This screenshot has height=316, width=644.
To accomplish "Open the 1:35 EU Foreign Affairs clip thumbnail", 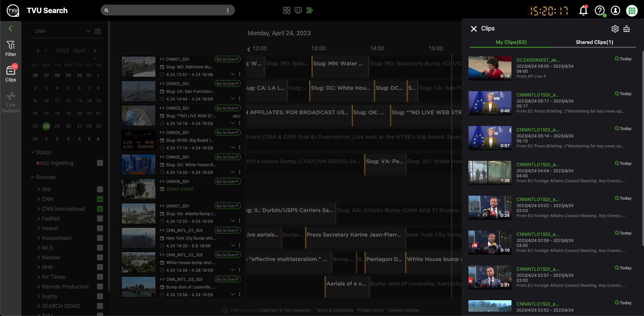I will click(490, 173).
